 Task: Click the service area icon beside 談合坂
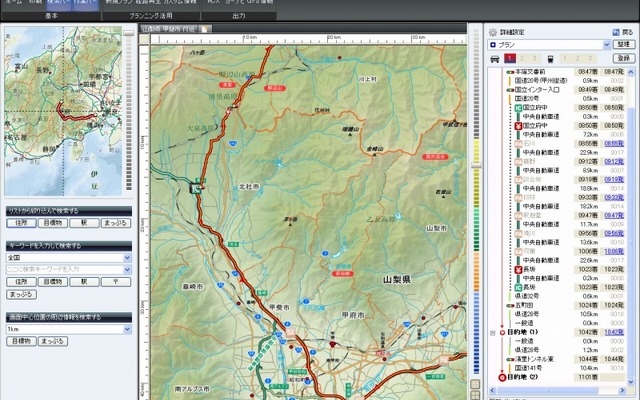518,180
